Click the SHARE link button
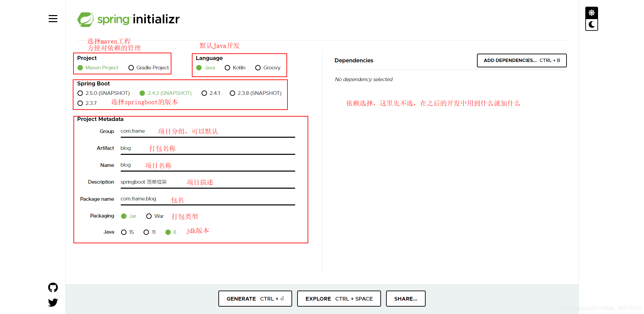 (x=406, y=299)
